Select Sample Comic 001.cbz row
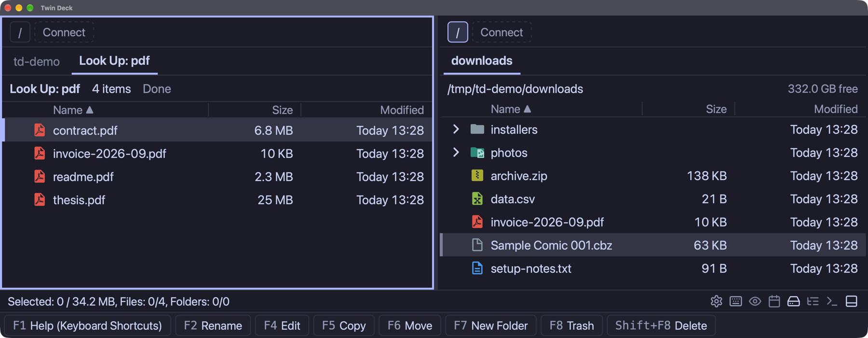This screenshot has width=868, height=338. (x=653, y=245)
